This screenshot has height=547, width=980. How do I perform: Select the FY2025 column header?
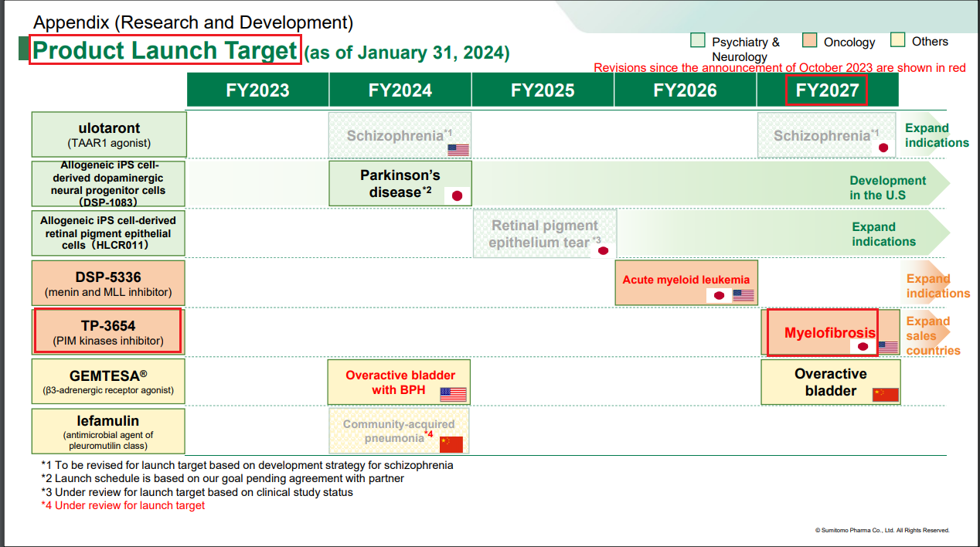coord(543,90)
